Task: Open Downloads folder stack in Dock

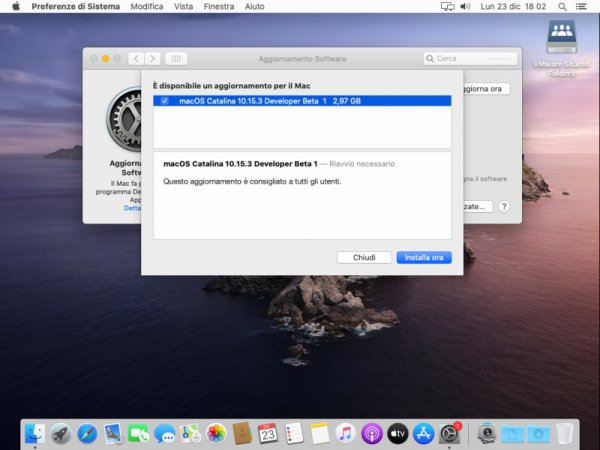Action: [x=538, y=434]
